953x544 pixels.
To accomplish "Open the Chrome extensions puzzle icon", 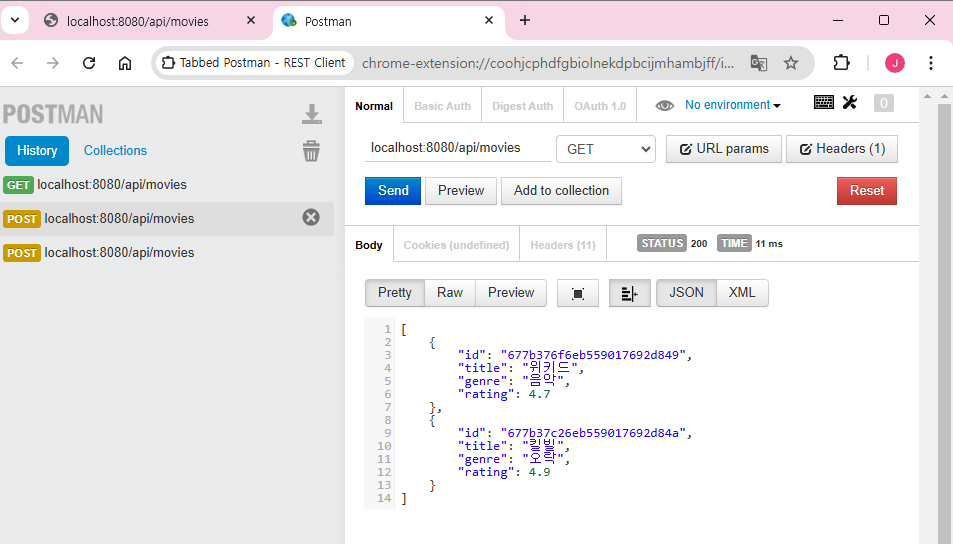I will [841, 63].
